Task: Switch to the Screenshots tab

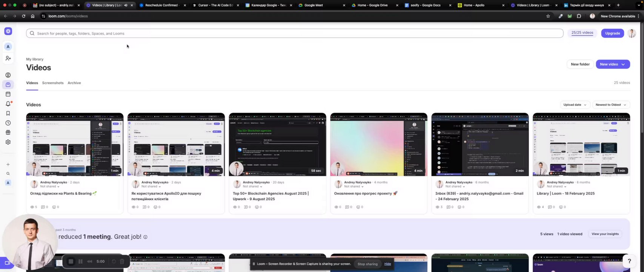Action: point(53,83)
